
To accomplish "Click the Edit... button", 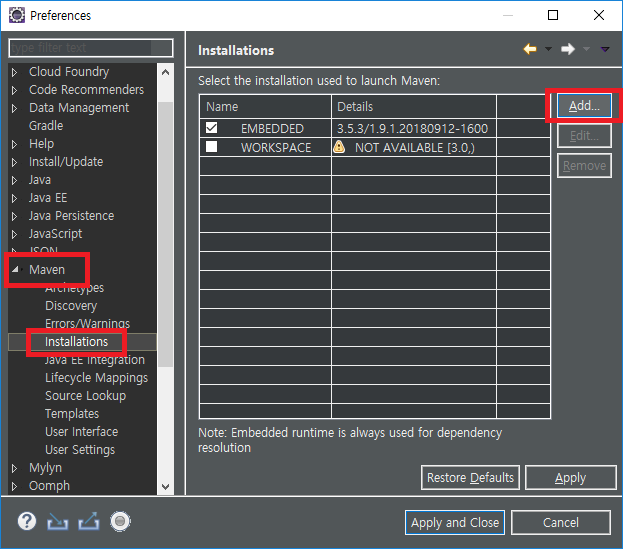I will pyautogui.click(x=584, y=136).
